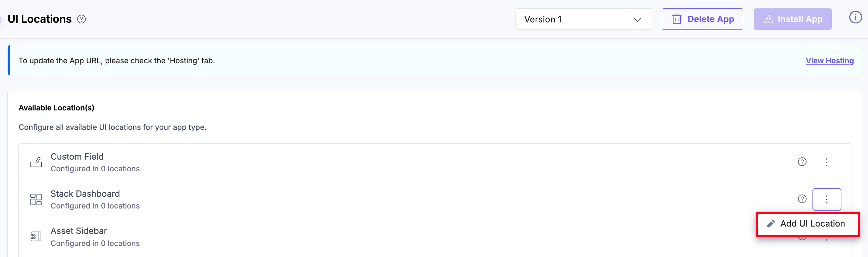
Task: Open help for Custom Field location
Action: tap(802, 162)
